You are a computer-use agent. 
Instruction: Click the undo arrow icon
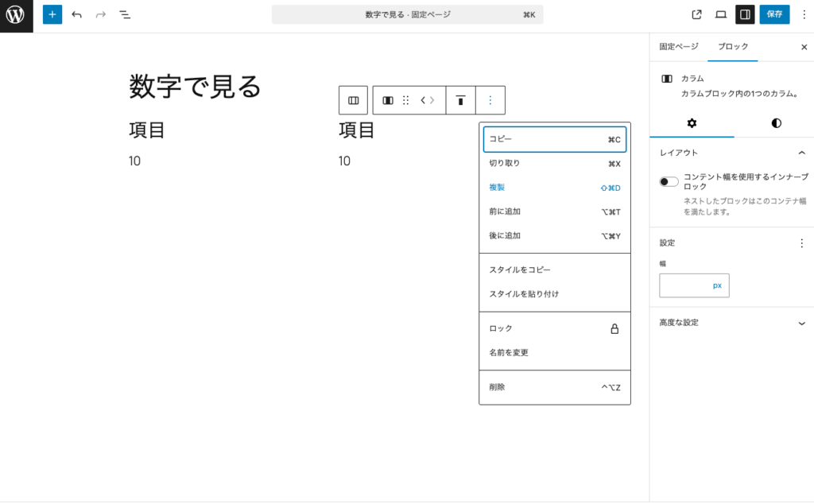click(75, 14)
